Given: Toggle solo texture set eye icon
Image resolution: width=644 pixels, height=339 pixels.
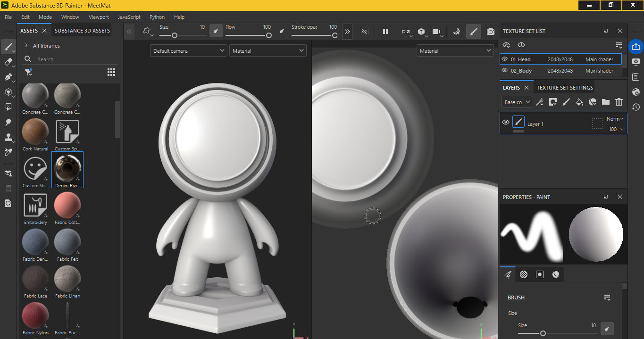Looking at the screenshot, I should click(521, 45).
